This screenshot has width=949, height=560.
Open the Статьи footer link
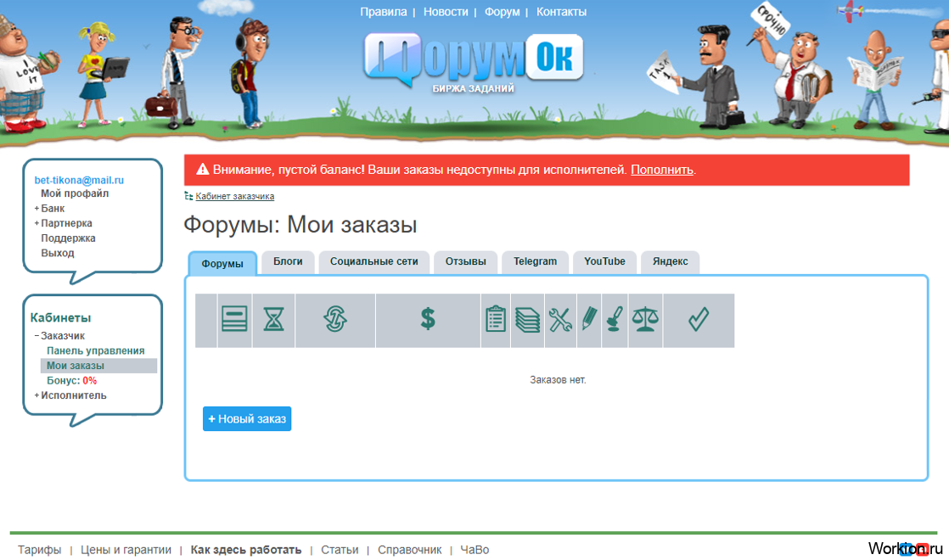pyautogui.click(x=340, y=550)
